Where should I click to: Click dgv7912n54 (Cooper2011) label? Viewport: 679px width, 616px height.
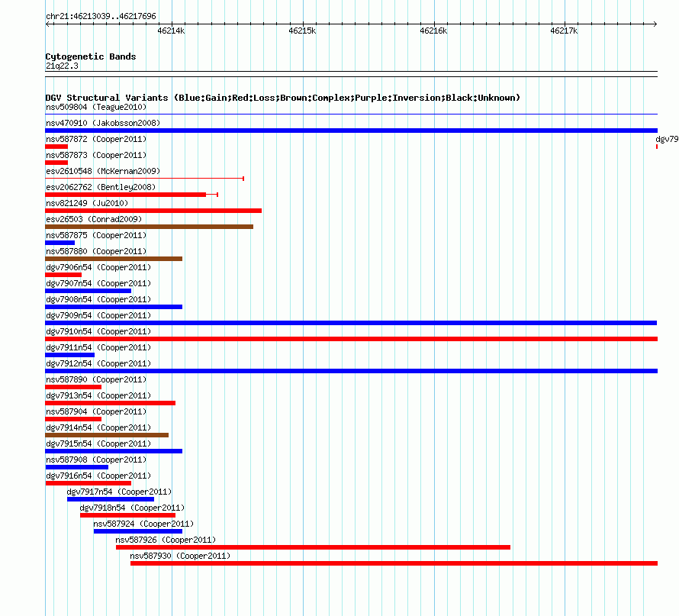point(98,363)
